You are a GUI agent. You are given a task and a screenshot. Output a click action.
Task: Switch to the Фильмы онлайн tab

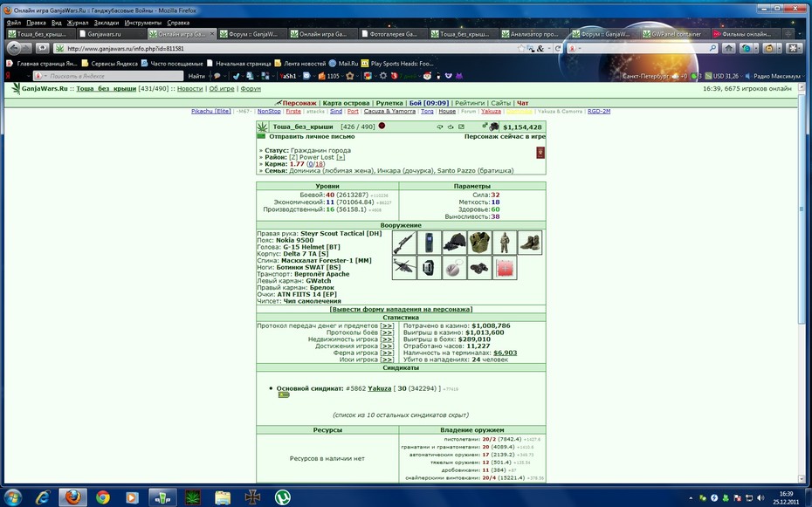click(x=745, y=34)
